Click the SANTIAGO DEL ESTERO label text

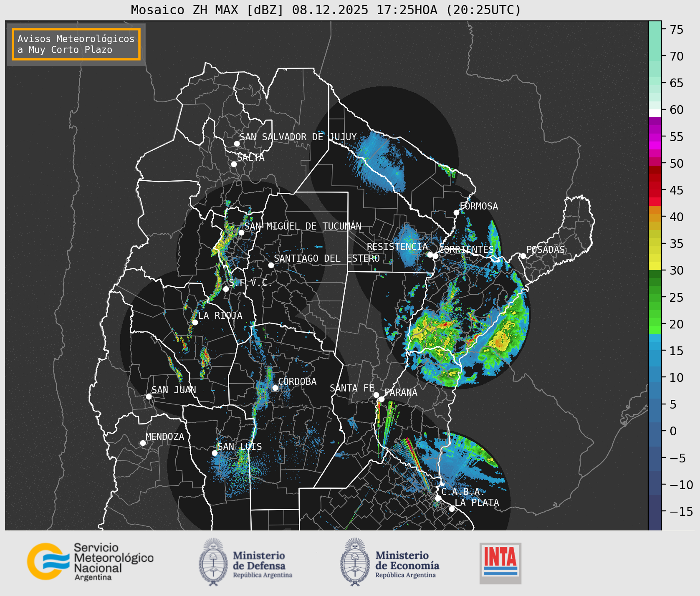point(327,258)
